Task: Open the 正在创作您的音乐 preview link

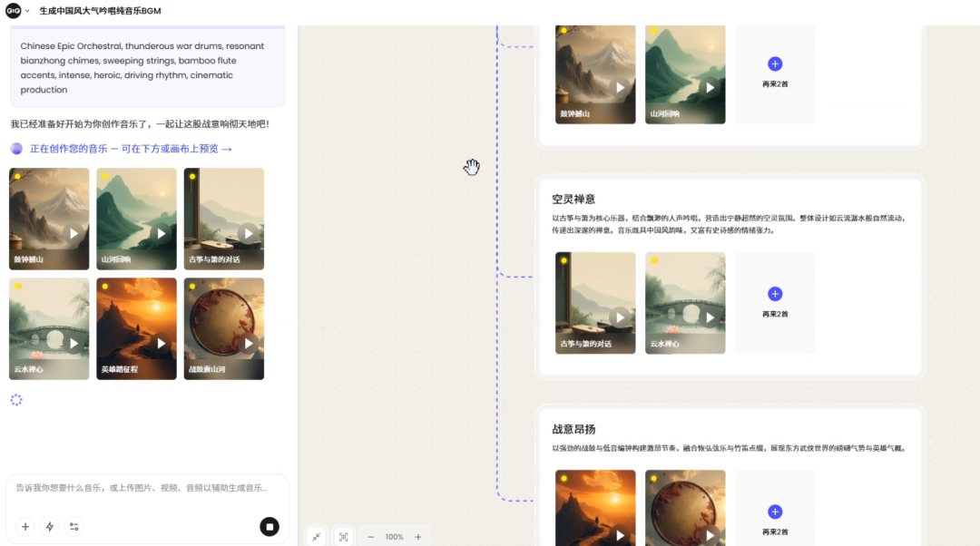Action: pyautogui.click(x=122, y=148)
